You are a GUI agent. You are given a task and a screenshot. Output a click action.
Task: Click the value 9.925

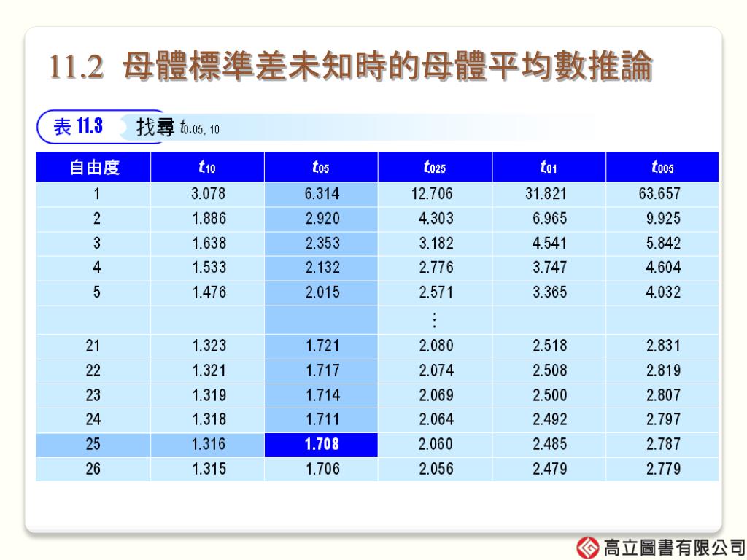(x=663, y=219)
